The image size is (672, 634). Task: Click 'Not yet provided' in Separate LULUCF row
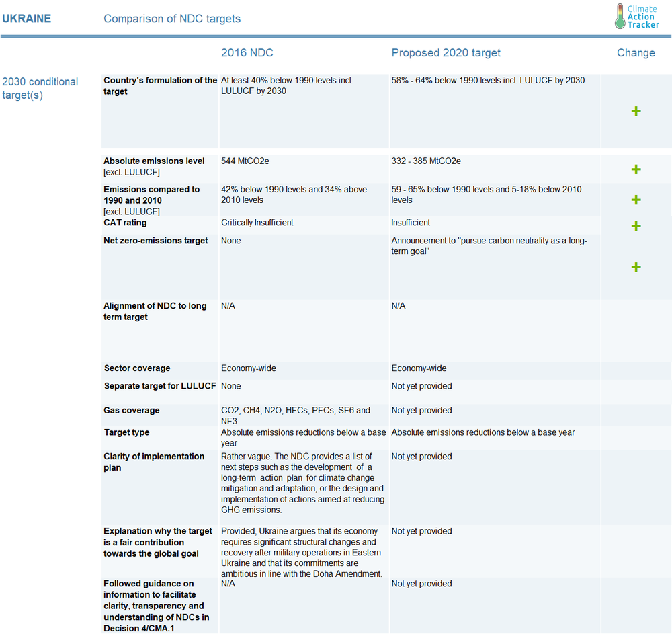point(422,386)
